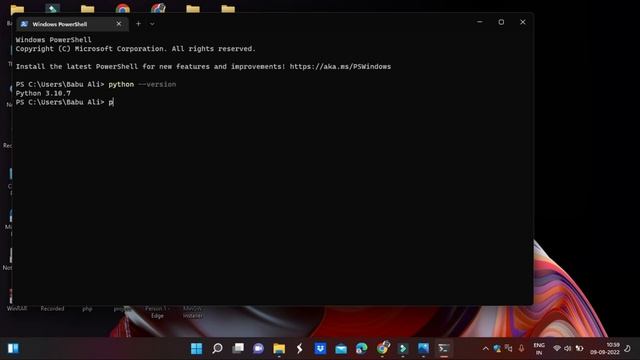The width and height of the screenshot is (640, 360).
Task: Click the focus assist moon icon
Action: pyautogui.click(x=628, y=349)
